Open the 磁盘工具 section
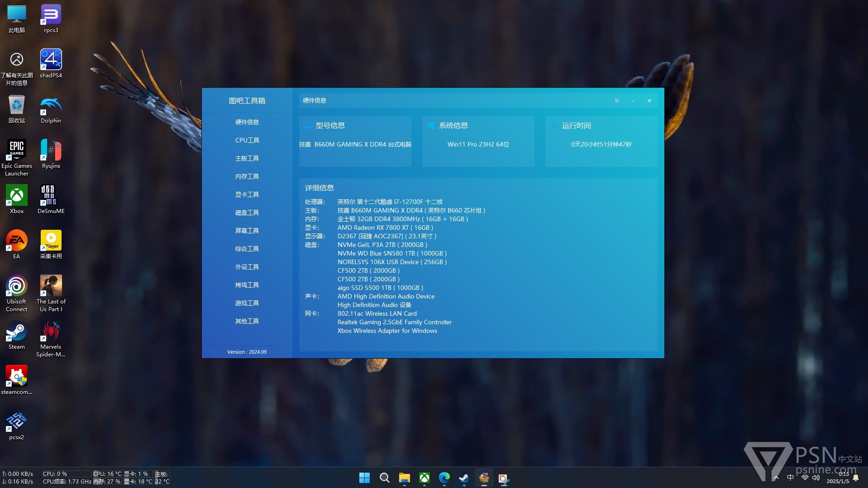Image resolution: width=868 pixels, height=488 pixels. pos(247,213)
